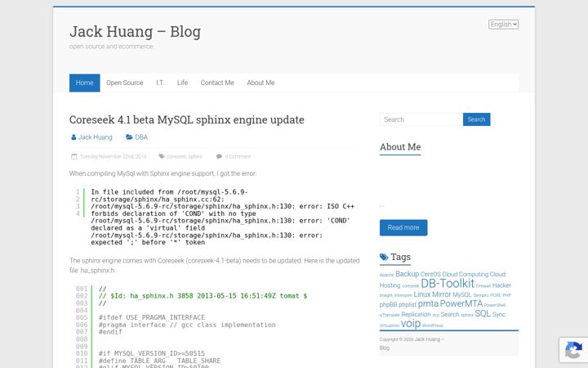Open the English language dropdown
The width and height of the screenshot is (588, 368).
503,25
